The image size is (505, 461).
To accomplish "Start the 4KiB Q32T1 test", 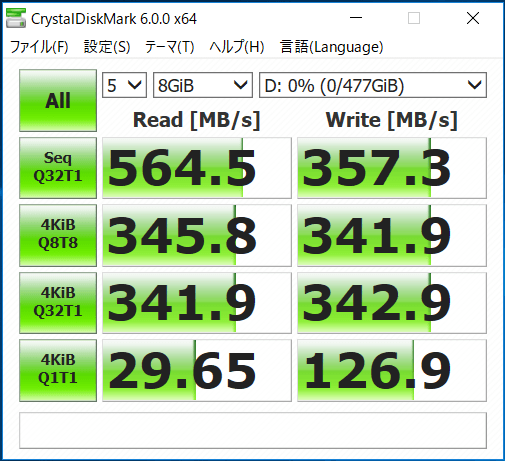I will coord(58,303).
